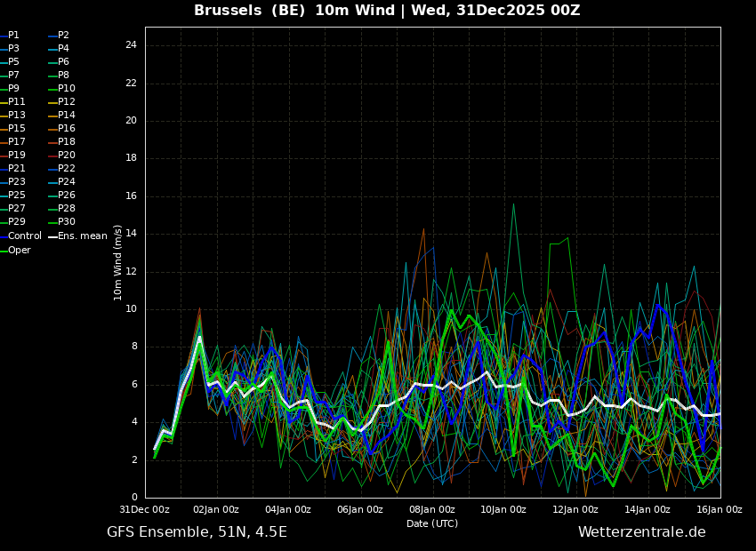Click the P1 legend label
Image resolution: width=756 pixels, height=551 pixels.
[13, 36]
